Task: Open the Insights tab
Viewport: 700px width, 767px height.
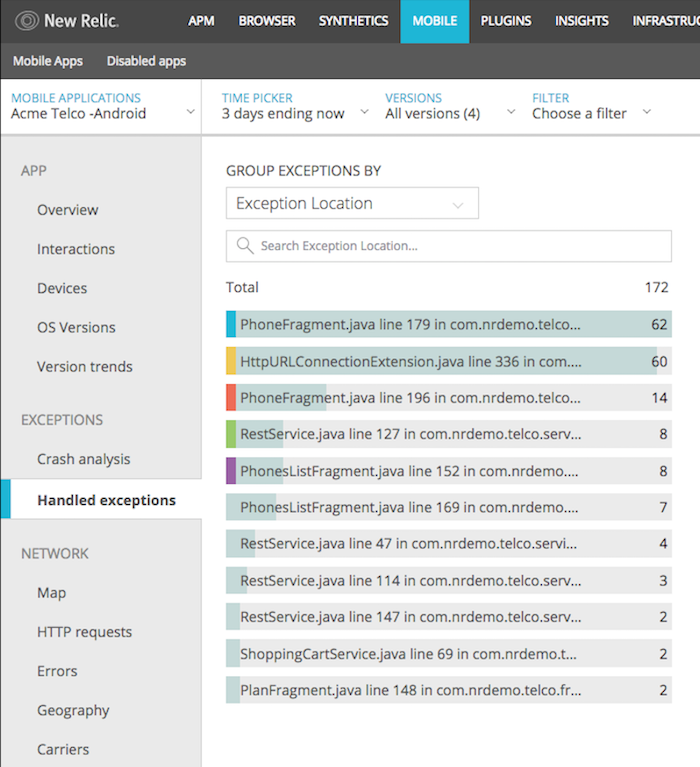Action: 582,21
